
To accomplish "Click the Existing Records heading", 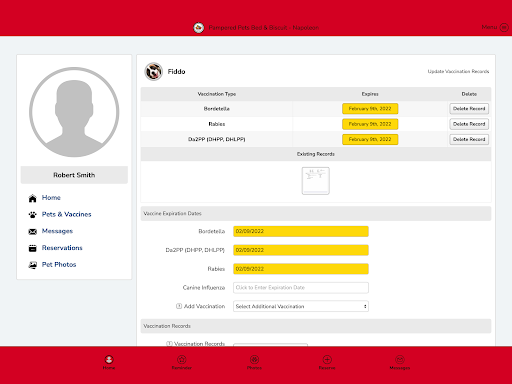I will 316,154.
